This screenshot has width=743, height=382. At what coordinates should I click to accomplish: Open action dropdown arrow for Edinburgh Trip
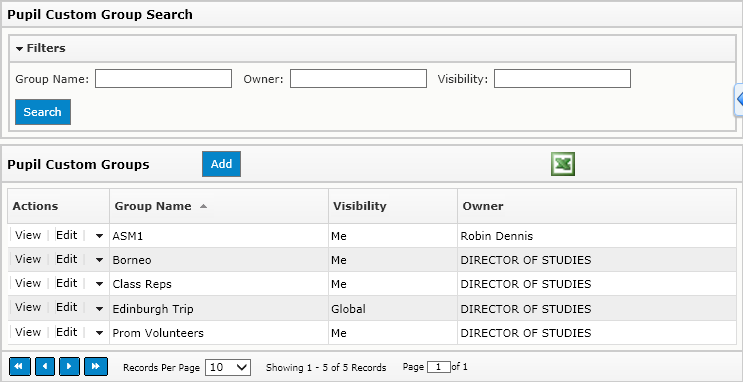click(99, 309)
